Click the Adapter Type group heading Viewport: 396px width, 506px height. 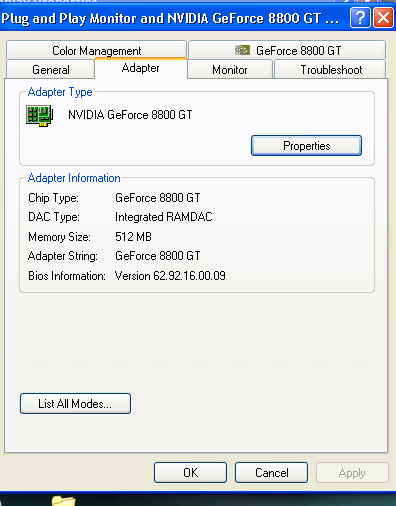[60, 92]
